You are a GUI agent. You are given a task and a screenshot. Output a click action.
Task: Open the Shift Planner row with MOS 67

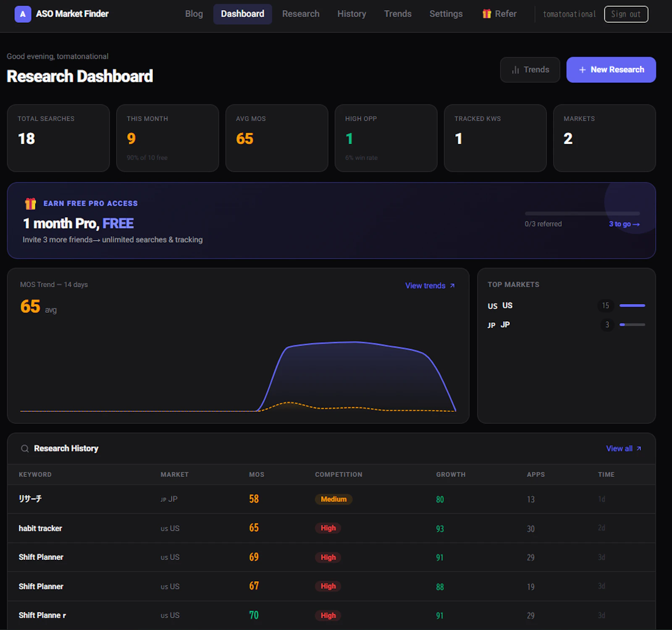coord(331,586)
